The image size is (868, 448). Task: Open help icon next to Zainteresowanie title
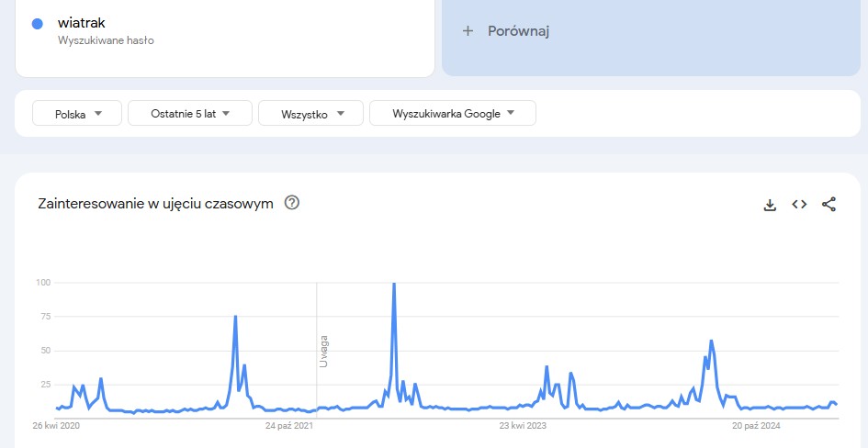point(292,203)
